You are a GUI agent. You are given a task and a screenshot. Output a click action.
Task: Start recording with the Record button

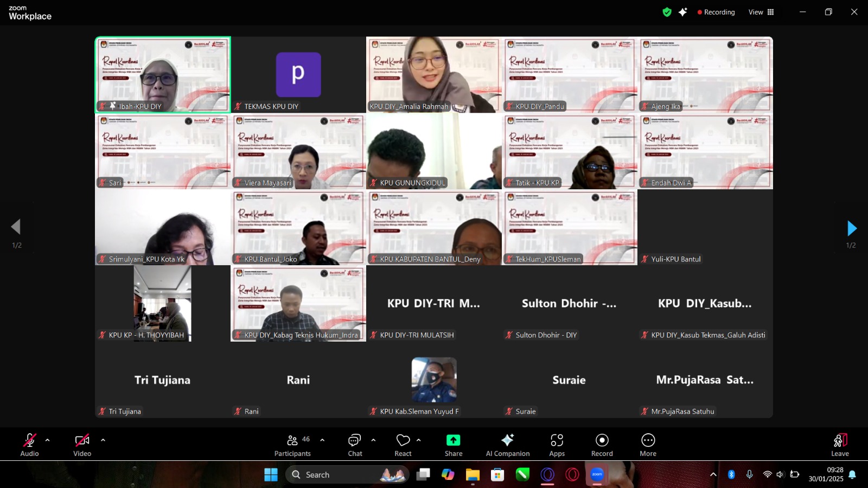[x=602, y=445]
